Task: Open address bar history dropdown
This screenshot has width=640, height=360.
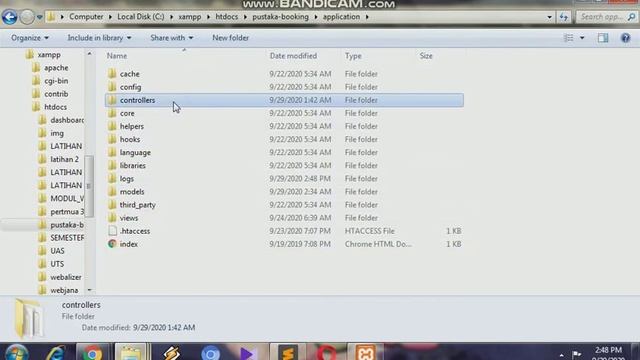Action: point(549,17)
